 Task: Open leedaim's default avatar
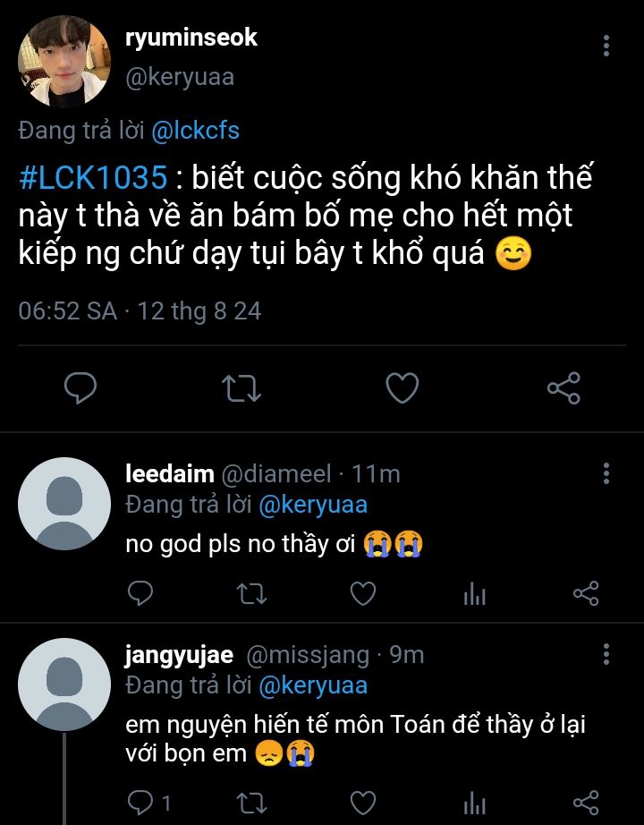64,503
